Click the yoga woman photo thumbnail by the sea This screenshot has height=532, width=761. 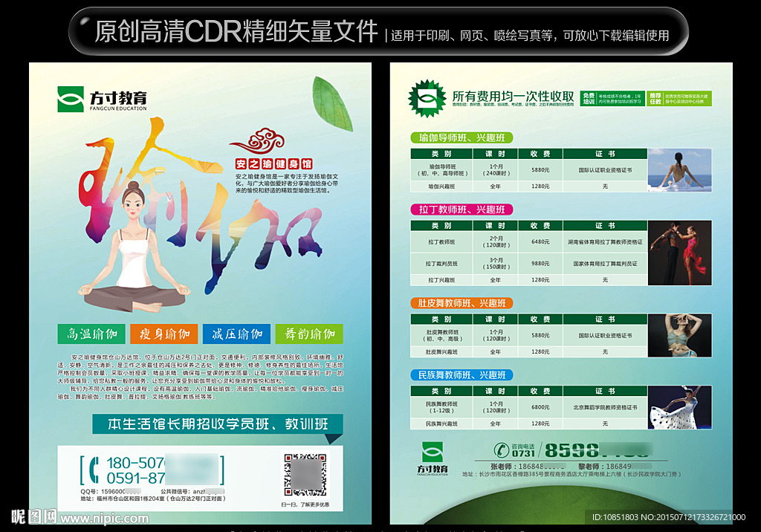tap(680, 170)
